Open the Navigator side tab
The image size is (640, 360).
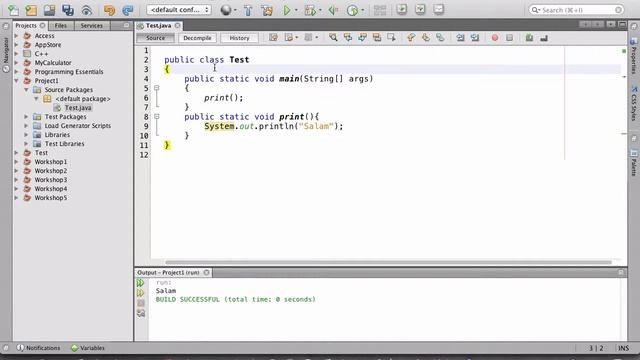6,50
